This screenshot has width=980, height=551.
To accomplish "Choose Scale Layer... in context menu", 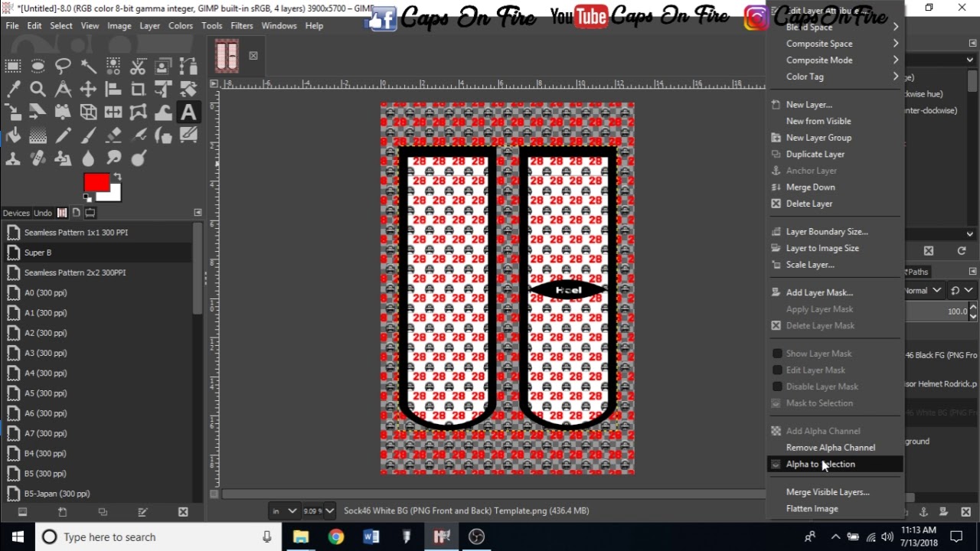I will (836, 265).
